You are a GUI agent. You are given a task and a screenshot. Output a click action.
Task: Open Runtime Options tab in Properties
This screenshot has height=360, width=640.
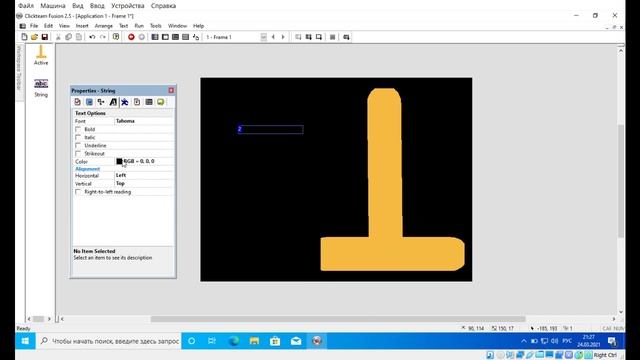click(x=137, y=102)
